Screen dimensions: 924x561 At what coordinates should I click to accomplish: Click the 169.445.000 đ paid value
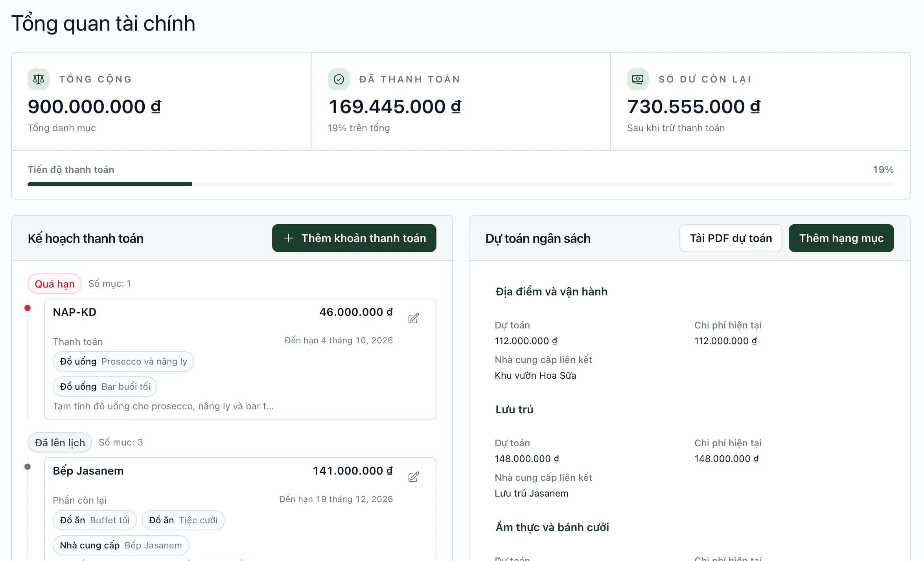click(395, 106)
